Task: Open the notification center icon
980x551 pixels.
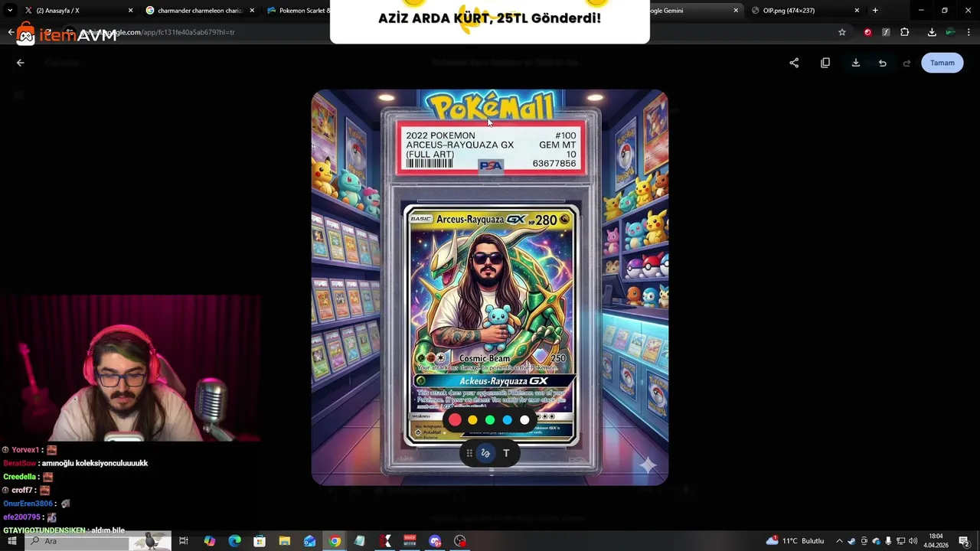Action: (x=964, y=541)
